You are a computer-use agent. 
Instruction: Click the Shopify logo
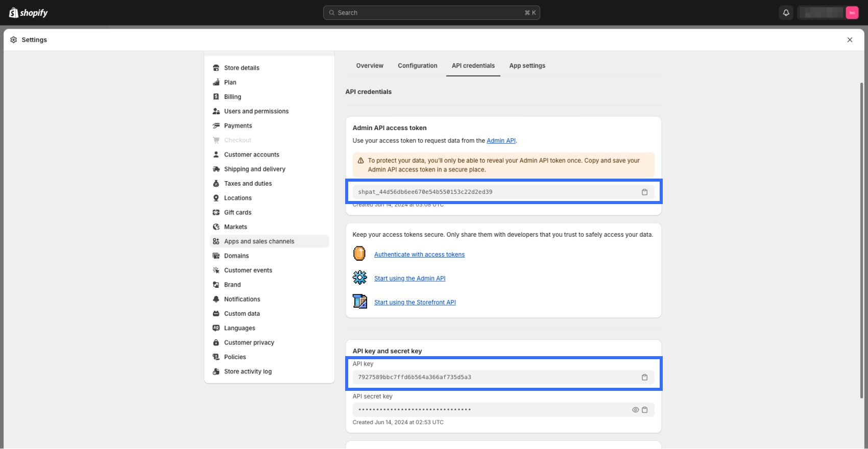coord(29,13)
